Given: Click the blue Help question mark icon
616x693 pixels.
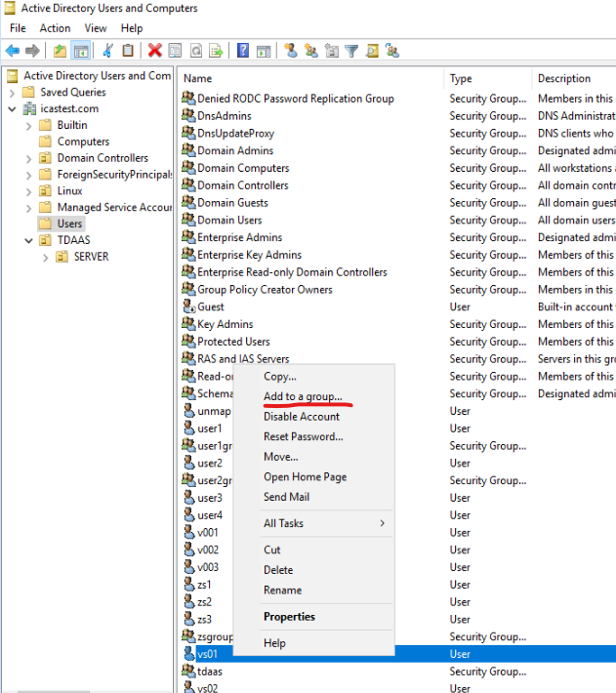Looking at the screenshot, I should point(243,51).
